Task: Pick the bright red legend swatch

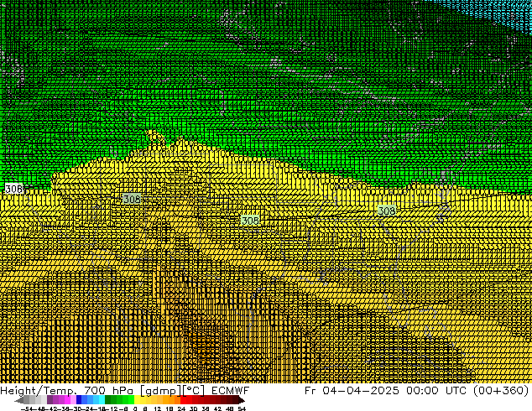Action: pyautogui.click(x=183, y=399)
